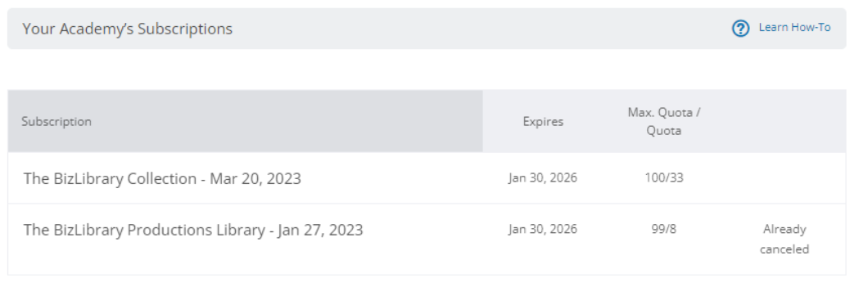The image size is (868, 296).
Task: Click the Already canceled status text
Action: click(x=784, y=239)
